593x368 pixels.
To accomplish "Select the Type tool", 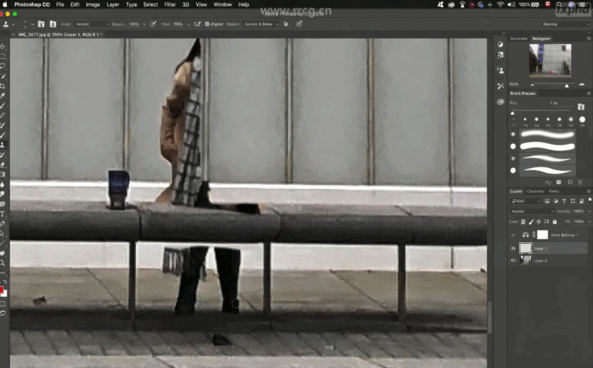I will coord(3,214).
